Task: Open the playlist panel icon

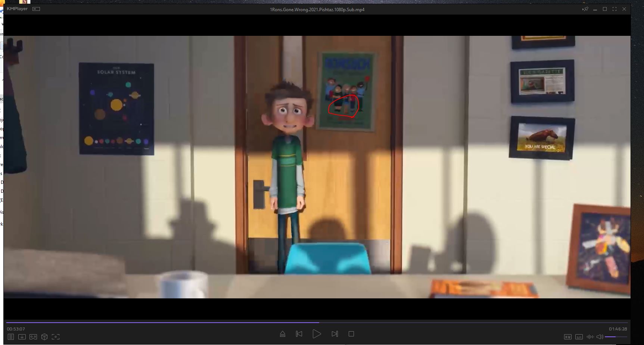Action: (x=11, y=337)
